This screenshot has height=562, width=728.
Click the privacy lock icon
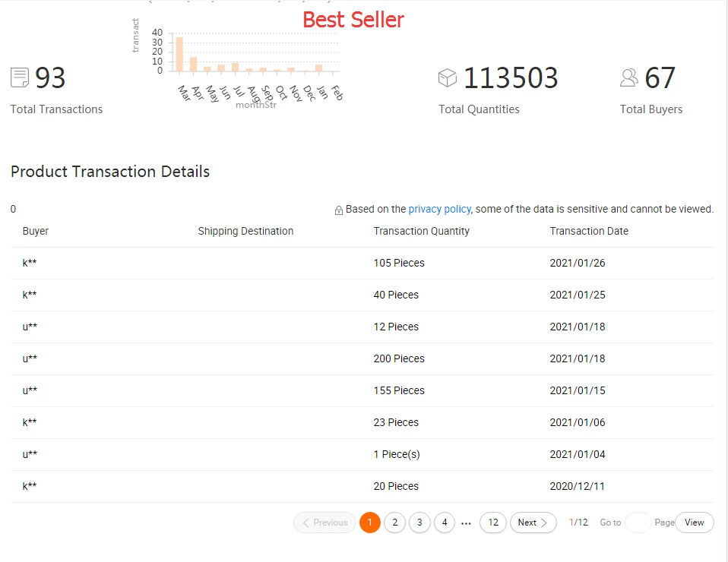point(339,210)
